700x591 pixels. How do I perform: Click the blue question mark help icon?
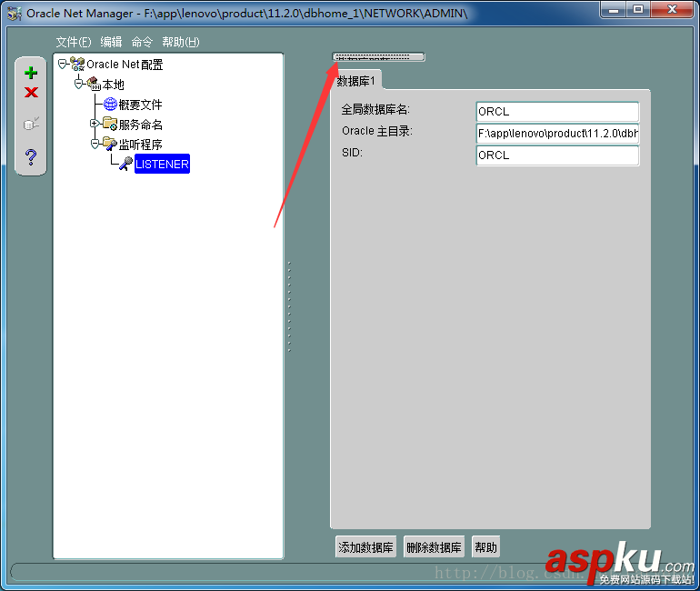31,157
